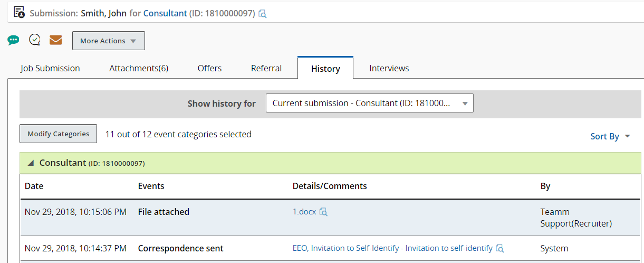Open the More Actions dropdown
Image resolution: width=644 pixels, height=263 pixels.
108,41
